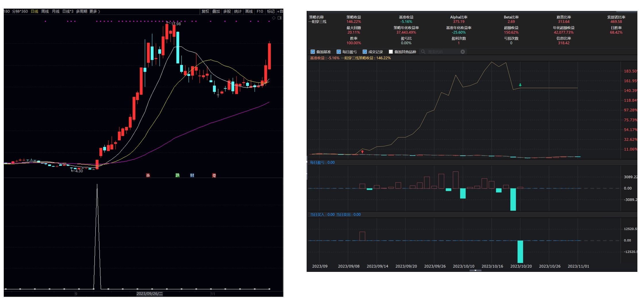644x298 pixels.
Task: Expand the 更多 period options
Action: coord(95,11)
